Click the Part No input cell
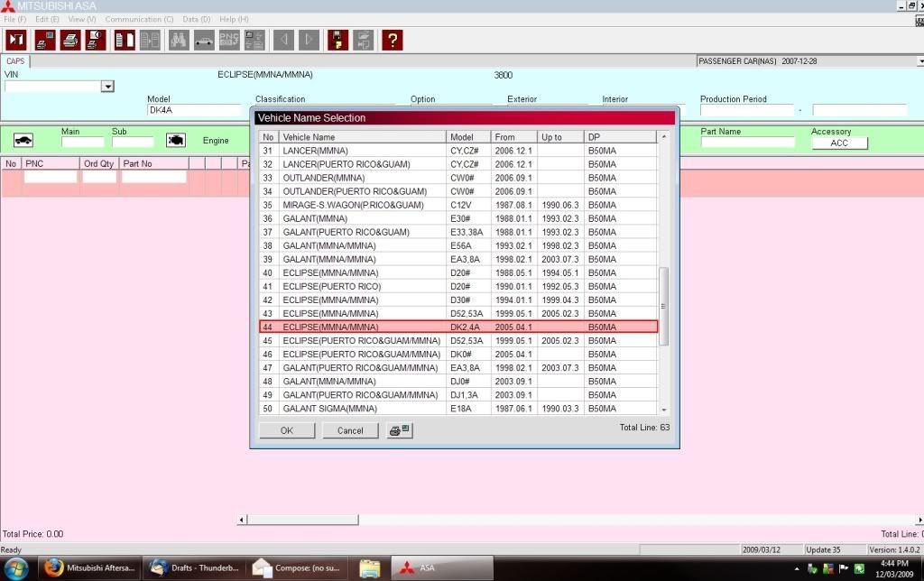This screenshot has height=581, width=924. (154, 177)
